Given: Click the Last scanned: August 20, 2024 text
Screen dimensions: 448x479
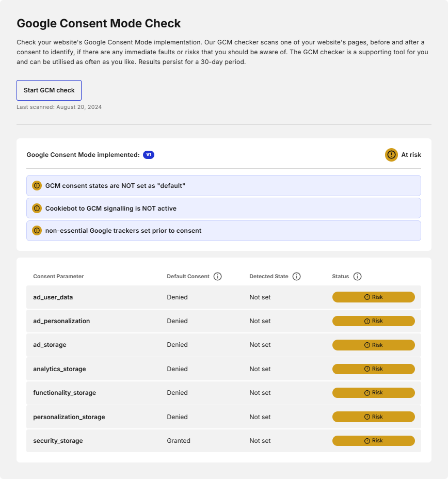Looking at the screenshot, I should click(x=59, y=107).
